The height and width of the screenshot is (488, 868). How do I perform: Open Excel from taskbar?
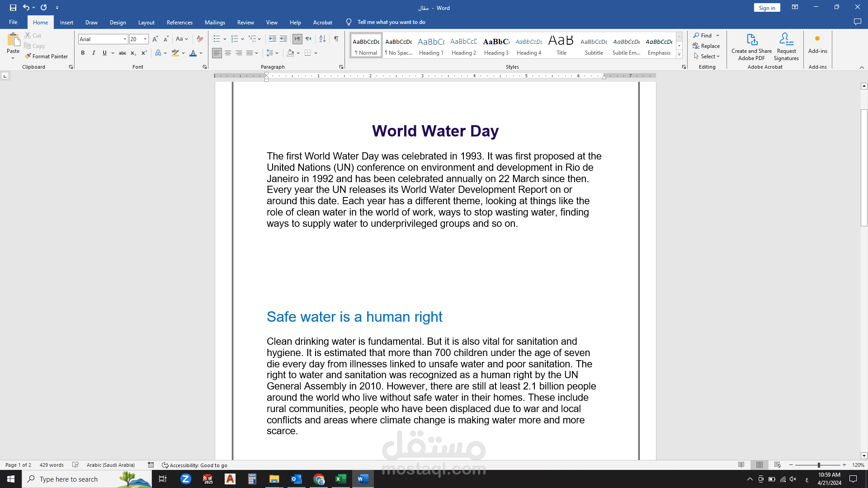pyautogui.click(x=341, y=479)
